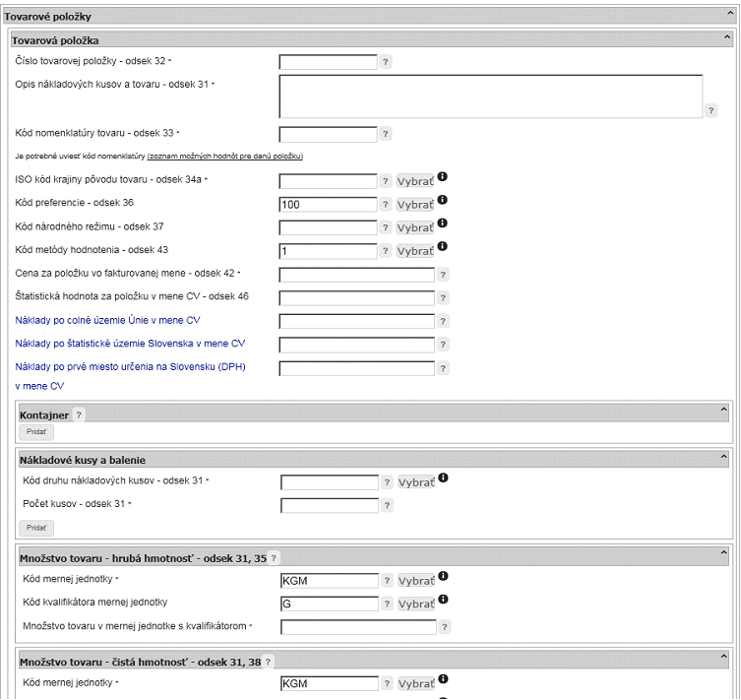Open help icon for Štatistická hodnota field
This screenshot has height=700, width=741.
[x=443, y=297]
